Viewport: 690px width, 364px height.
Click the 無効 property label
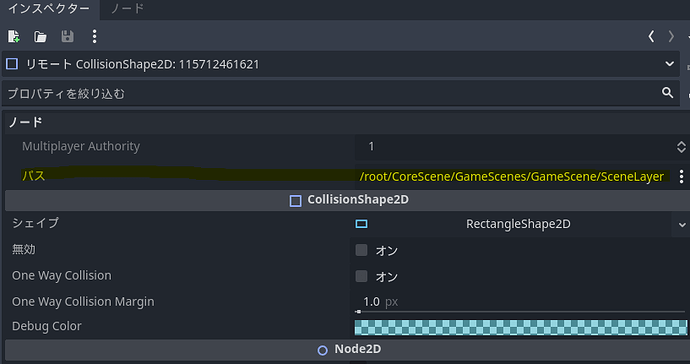(x=23, y=249)
